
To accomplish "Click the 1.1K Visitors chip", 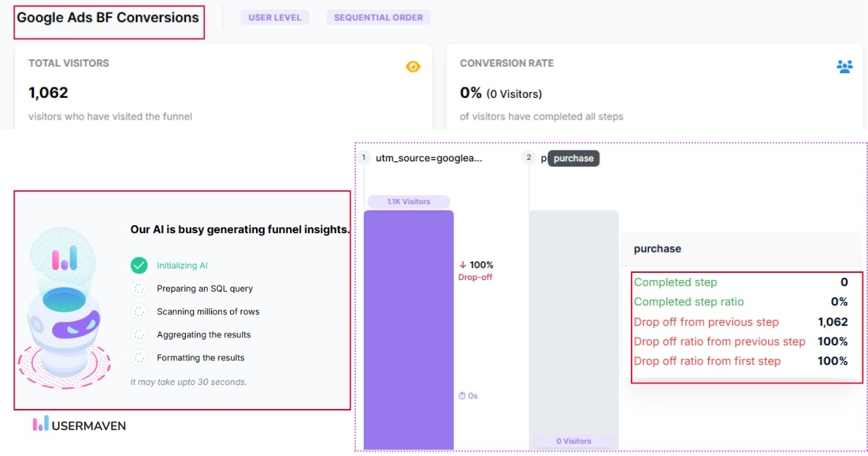I will tap(408, 201).
